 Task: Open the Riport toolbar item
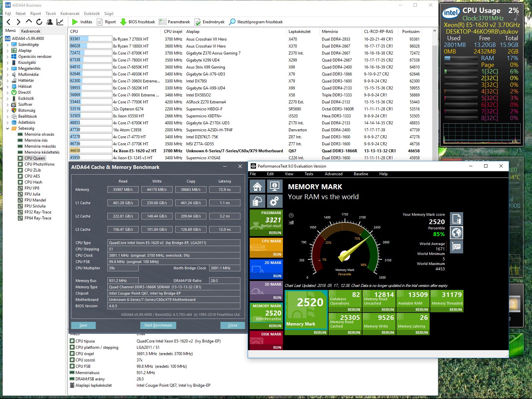(x=106, y=22)
